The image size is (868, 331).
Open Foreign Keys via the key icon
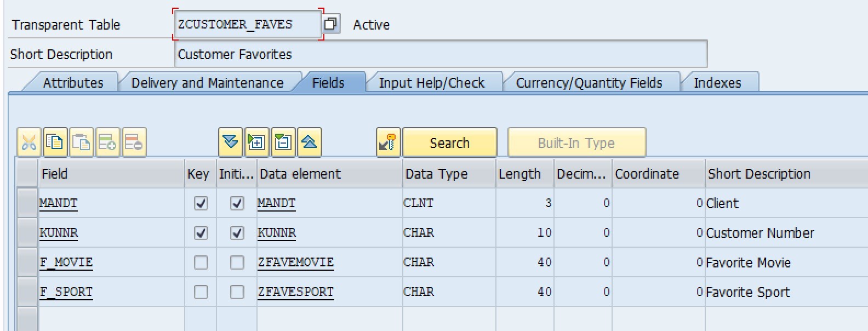point(388,143)
